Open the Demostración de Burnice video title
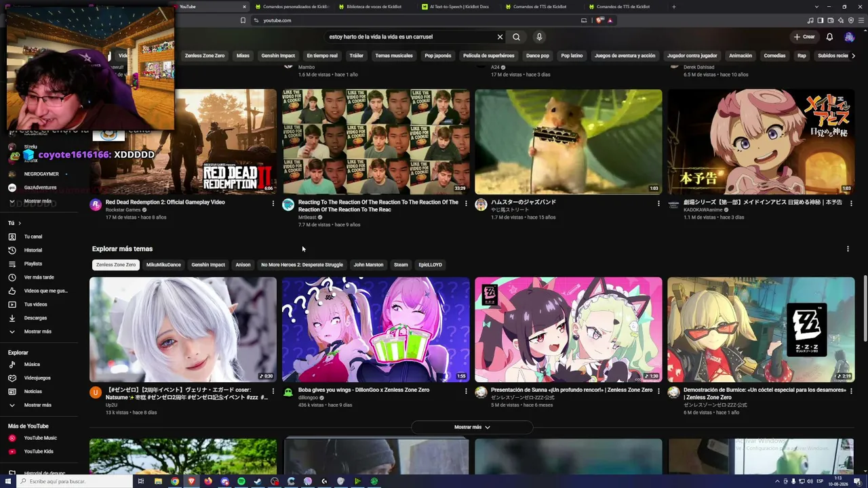 tap(765, 394)
